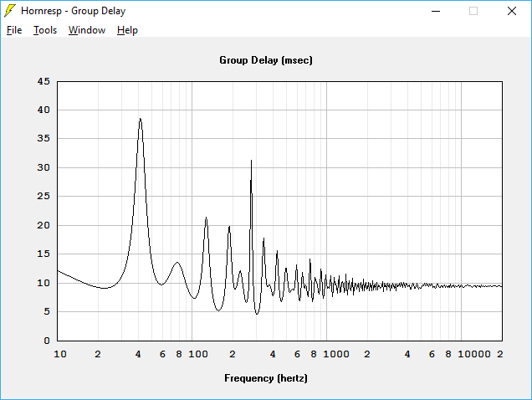
Task: Click the Hornresp lightning bolt icon
Action: (x=10, y=11)
